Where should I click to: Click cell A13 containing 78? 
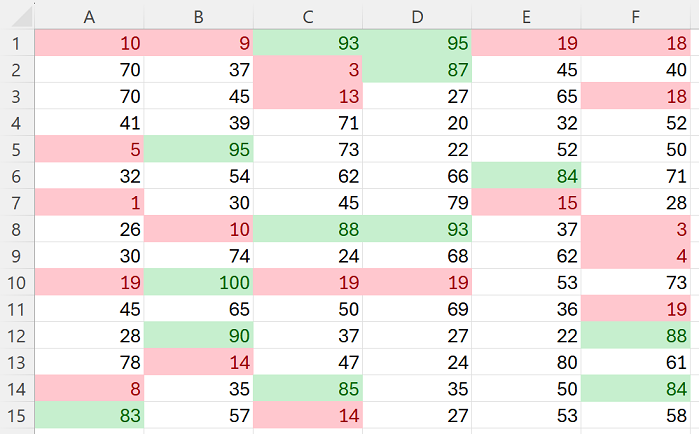pyautogui.click(x=89, y=362)
